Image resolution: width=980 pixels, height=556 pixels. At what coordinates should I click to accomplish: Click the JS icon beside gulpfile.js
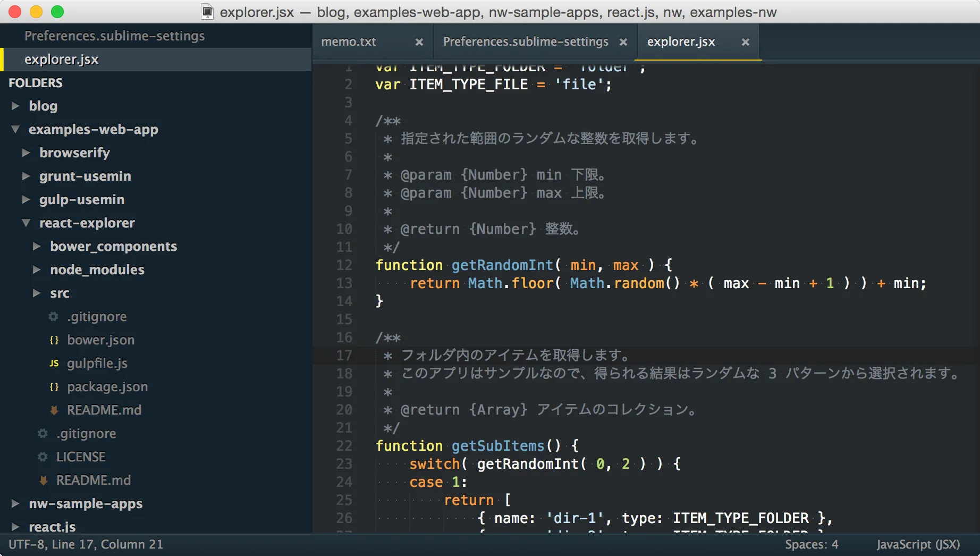tap(53, 364)
